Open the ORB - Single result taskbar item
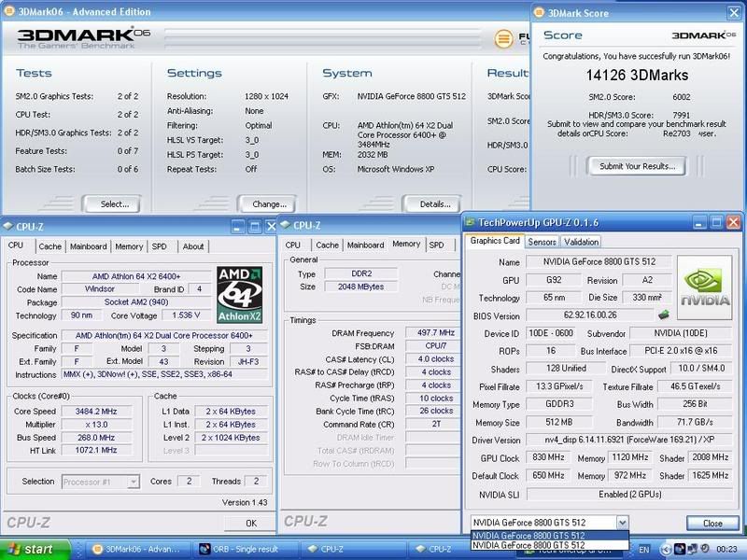The image size is (747, 560). click(x=238, y=550)
